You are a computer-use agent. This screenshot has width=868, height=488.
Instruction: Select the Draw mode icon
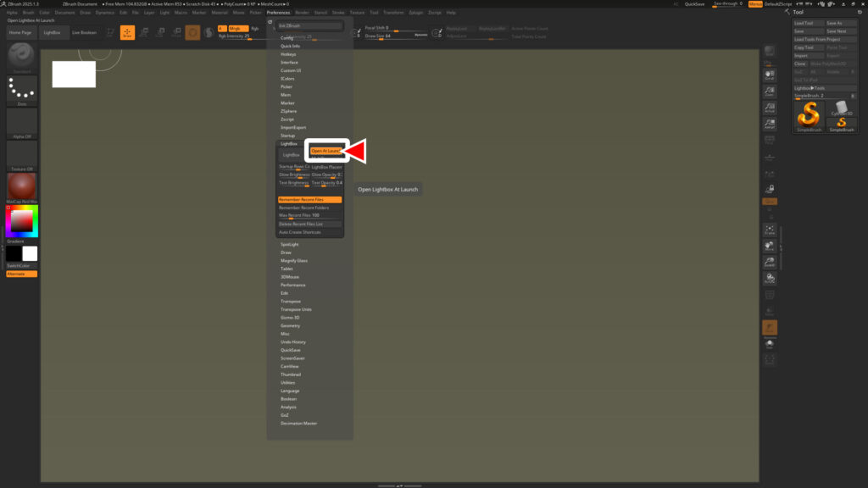127,33
